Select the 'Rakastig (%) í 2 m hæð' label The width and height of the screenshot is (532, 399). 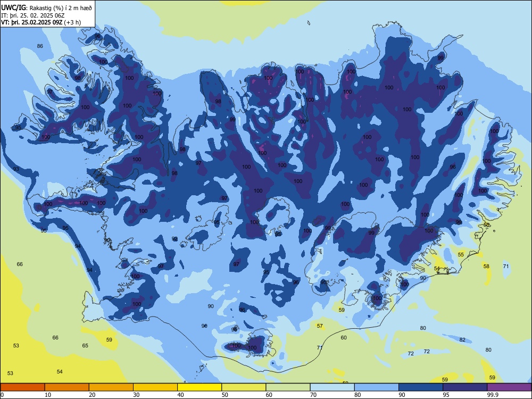pyautogui.click(x=61, y=8)
